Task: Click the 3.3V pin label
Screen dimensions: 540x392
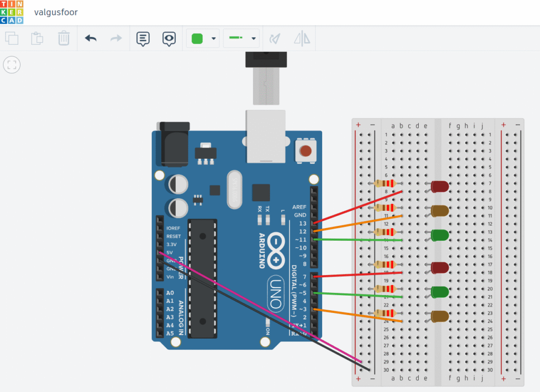Action: tap(171, 244)
